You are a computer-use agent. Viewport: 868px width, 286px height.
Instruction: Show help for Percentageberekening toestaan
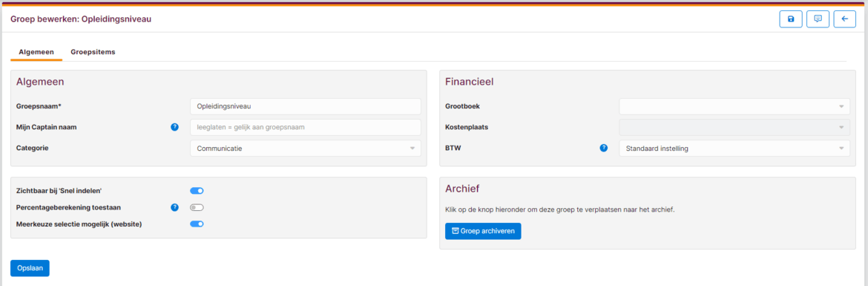(175, 207)
